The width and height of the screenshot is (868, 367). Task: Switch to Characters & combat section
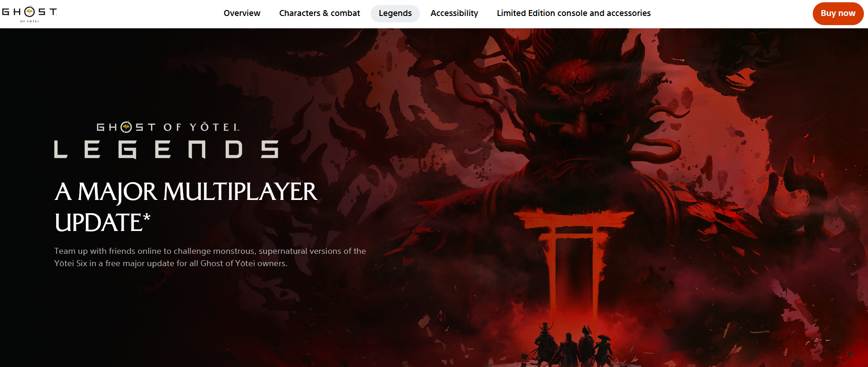coord(319,13)
